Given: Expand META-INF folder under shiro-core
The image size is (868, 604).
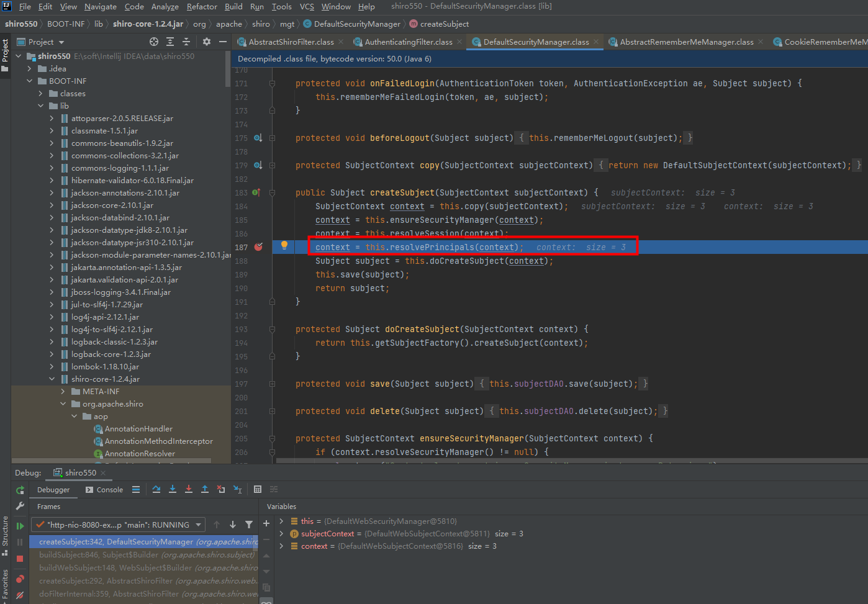Looking at the screenshot, I should coord(63,391).
